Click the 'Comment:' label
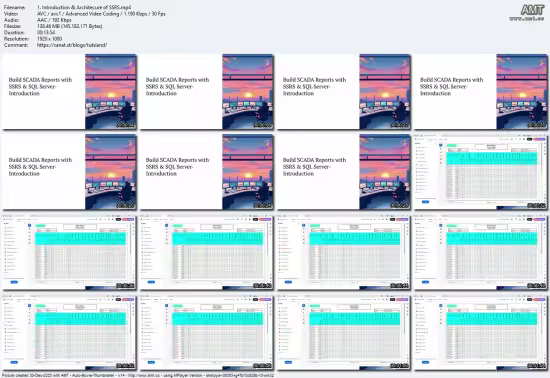Image resolution: width=550 pixels, height=378 pixels. [x=15, y=45]
